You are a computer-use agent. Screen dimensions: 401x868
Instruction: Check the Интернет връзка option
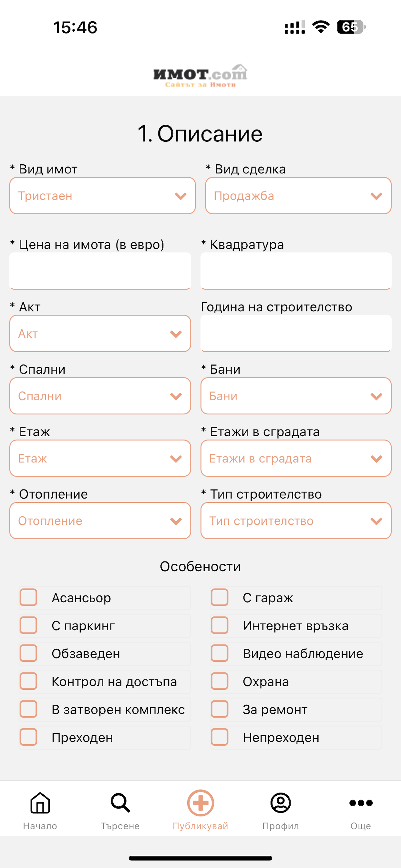(x=219, y=625)
